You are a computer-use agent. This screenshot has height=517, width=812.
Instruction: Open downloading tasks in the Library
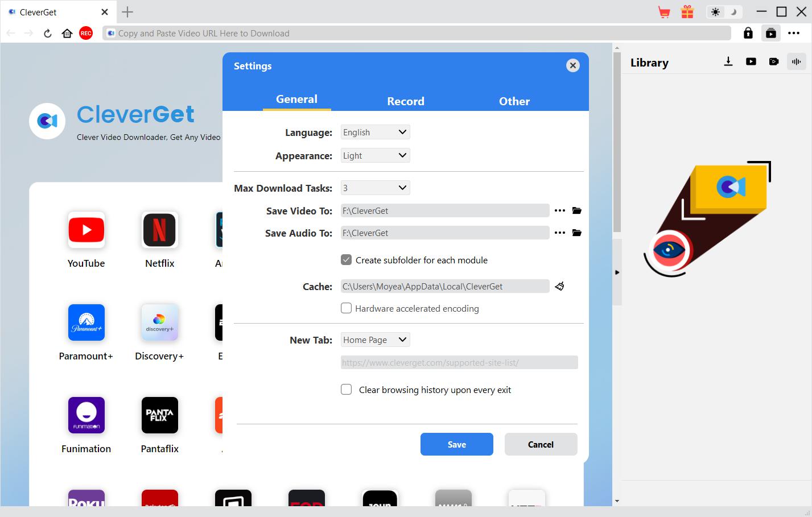tap(728, 61)
